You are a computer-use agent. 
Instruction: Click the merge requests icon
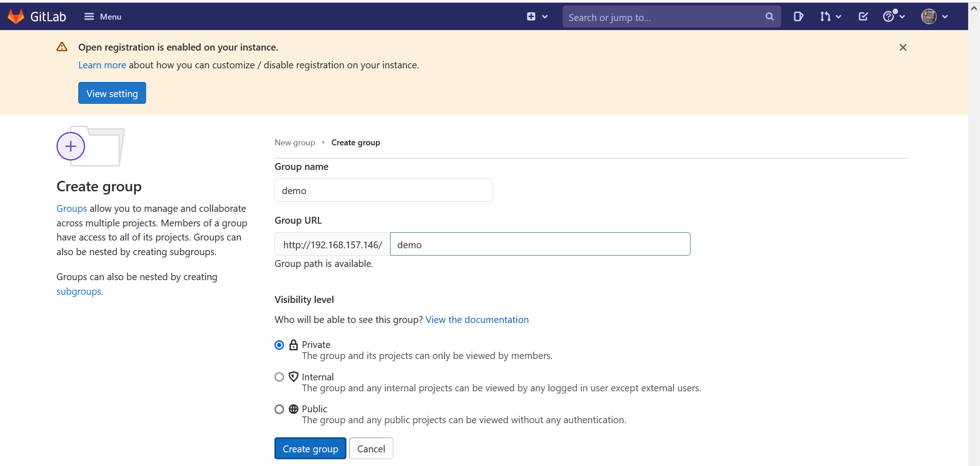point(825,16)
